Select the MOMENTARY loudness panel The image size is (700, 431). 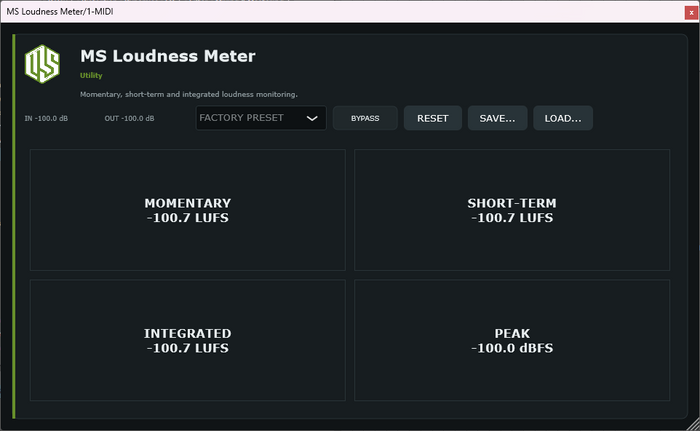click(x=188, y=210)
